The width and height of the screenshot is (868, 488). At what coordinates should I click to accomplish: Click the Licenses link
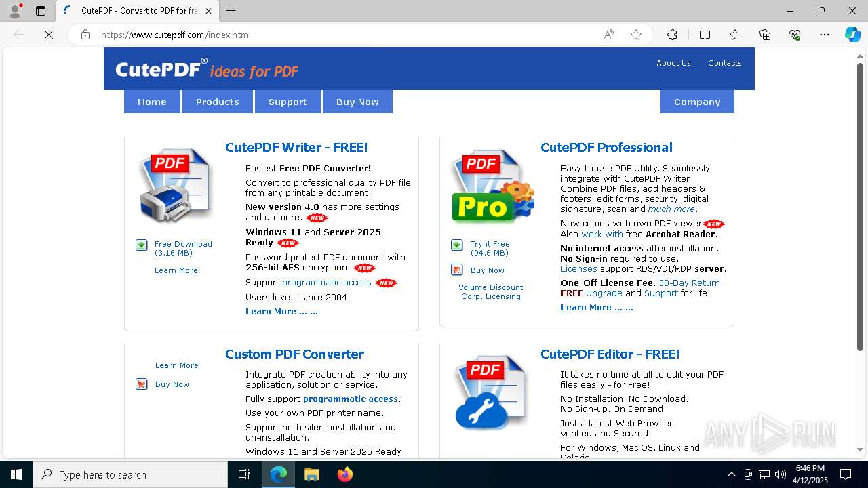pyautogui.click(x=579, y=269)
